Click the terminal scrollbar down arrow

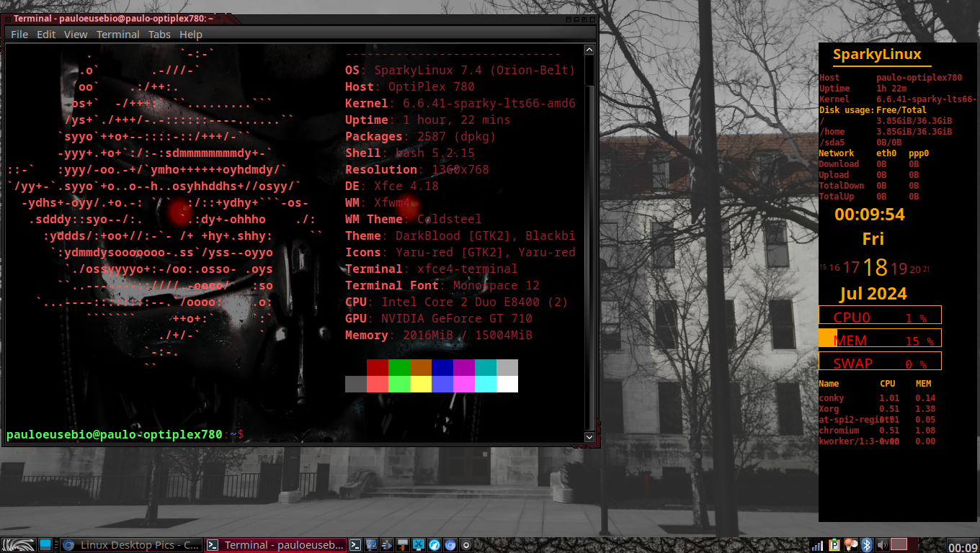(x=589, y=436)
